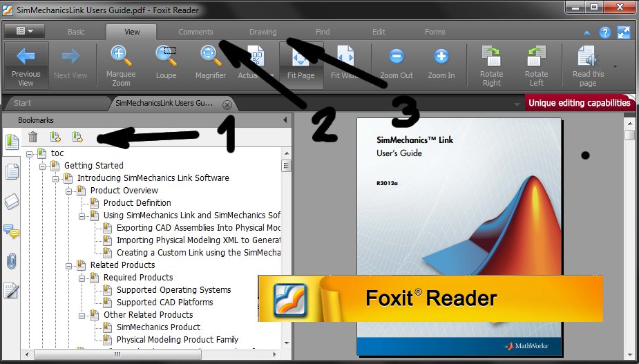Switch to the Find ribbon tab
This screenshot has width=639, height=364.
pos(323,32)
